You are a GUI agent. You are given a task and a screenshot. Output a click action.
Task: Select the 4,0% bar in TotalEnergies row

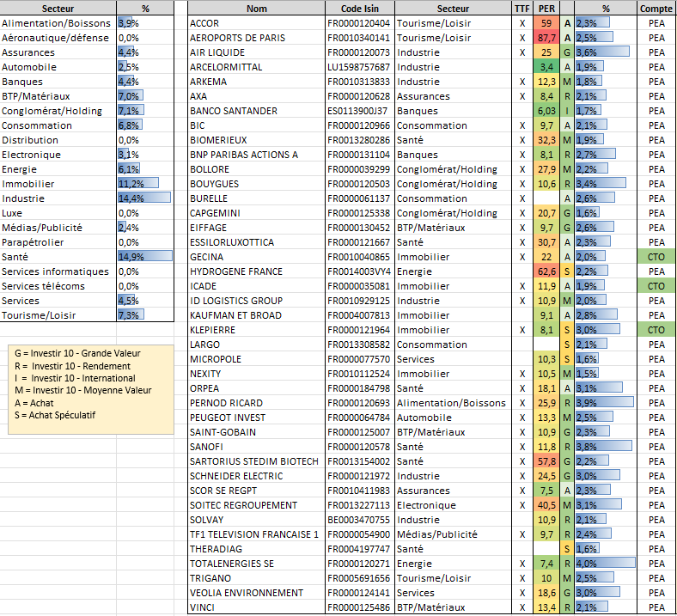point(606,564)
